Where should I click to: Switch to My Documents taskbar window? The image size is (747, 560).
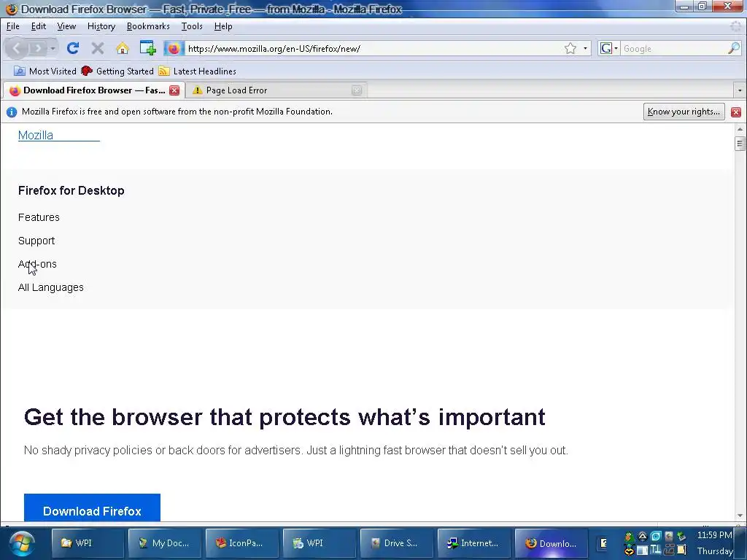(x=164, y=543)
